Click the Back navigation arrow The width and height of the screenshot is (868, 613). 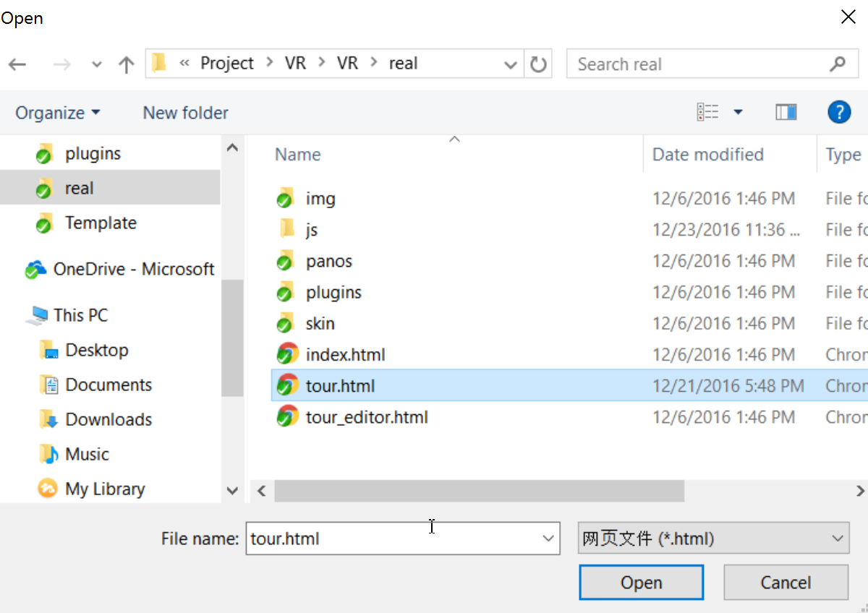tap(17, 64)
